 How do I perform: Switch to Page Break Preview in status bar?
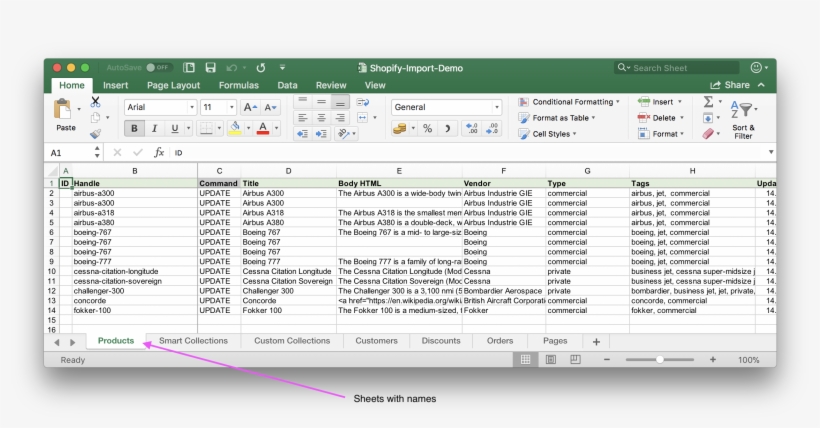pyautogui.click(x=575, y=359)
